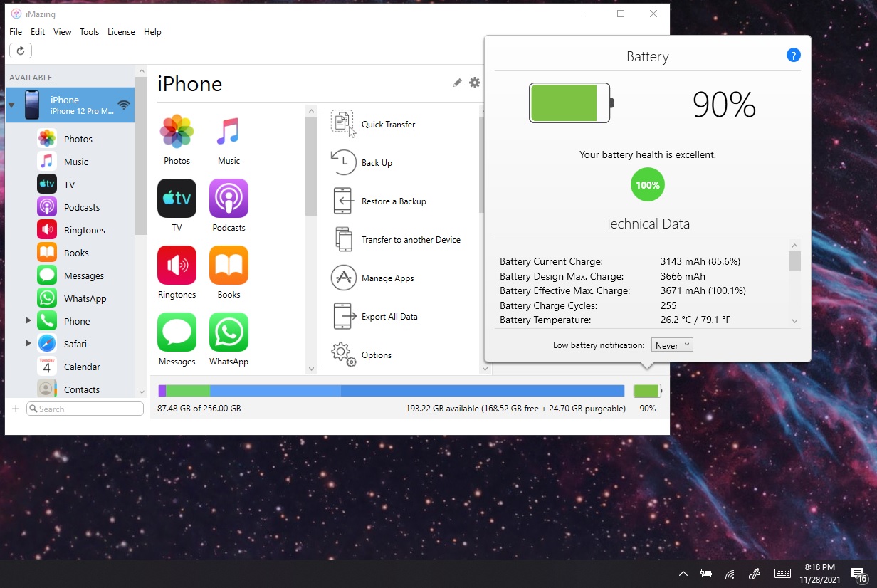Click the Technical Data scrollbar down arrow
The width and height of the screenshot is (877, 588).
pyautogui.click(x=794, y=321)
